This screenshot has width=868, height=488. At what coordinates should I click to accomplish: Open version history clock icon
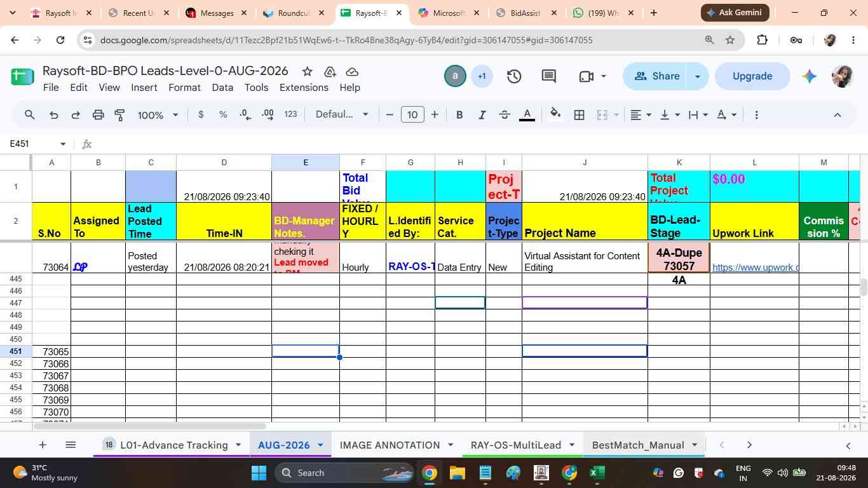pyautogui.click(x=514, y=76)
